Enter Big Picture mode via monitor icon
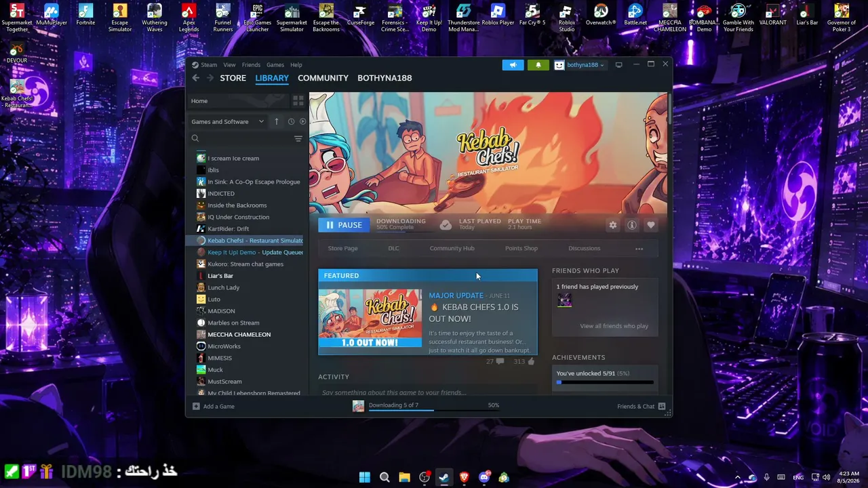Viewport: 868px width, 488px height. click(x=618, y=65)
